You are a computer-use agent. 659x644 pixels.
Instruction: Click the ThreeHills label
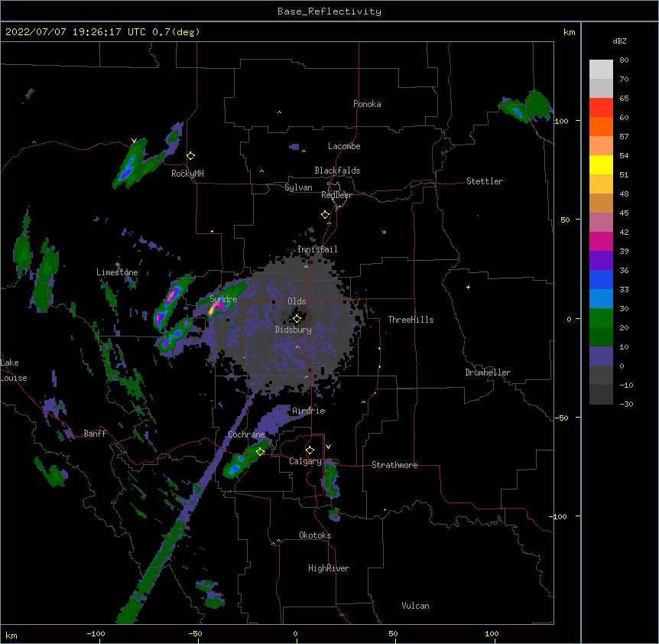[411, 320]
